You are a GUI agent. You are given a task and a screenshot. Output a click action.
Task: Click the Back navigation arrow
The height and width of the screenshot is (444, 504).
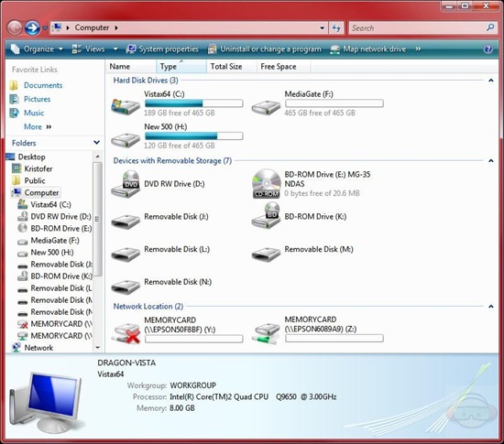pos(15,28)
